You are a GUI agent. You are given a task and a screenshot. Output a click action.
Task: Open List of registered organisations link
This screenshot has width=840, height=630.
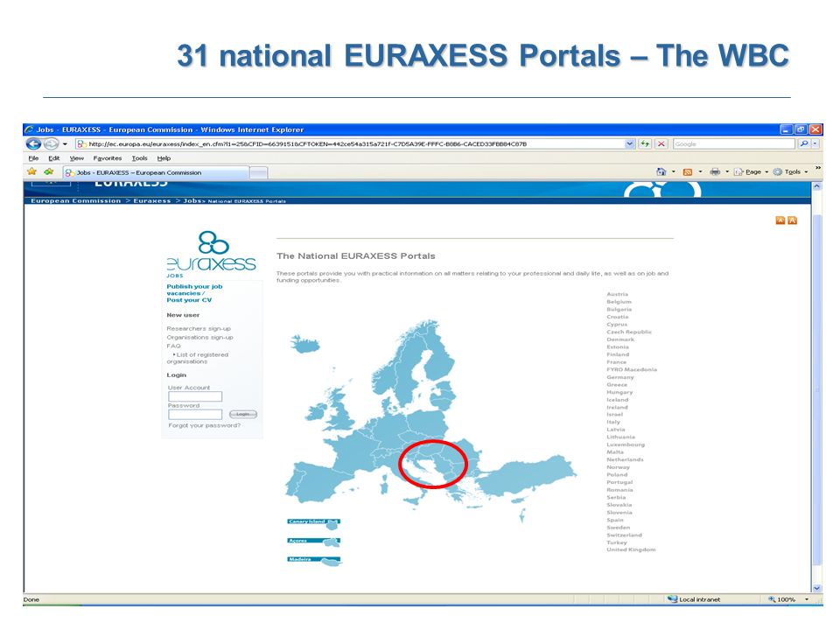coord(197,358)
